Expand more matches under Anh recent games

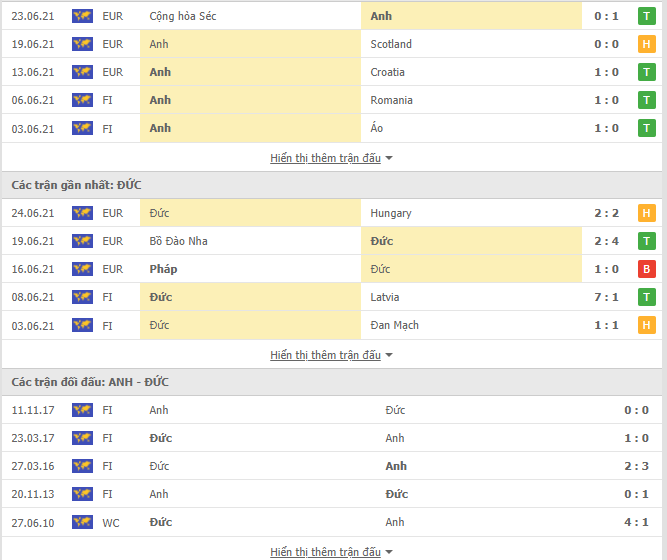coord(331,158)
